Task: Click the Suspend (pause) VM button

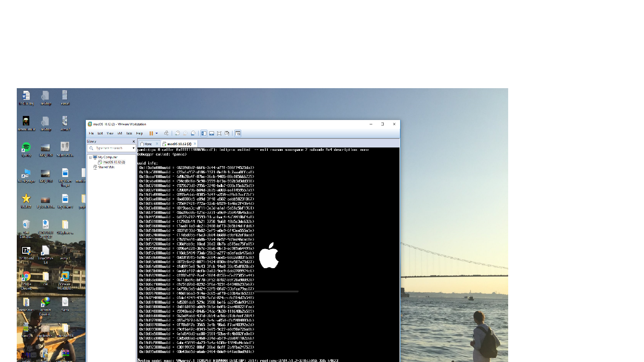Action: point(151,133)
